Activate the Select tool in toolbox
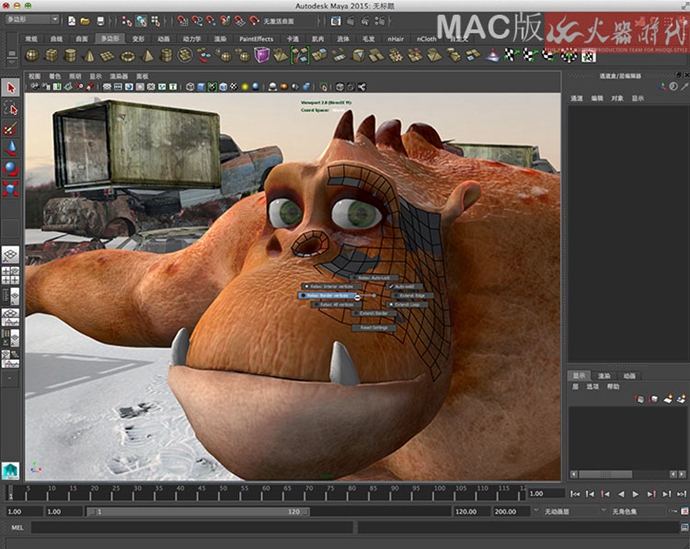 (x=11, y=88)
